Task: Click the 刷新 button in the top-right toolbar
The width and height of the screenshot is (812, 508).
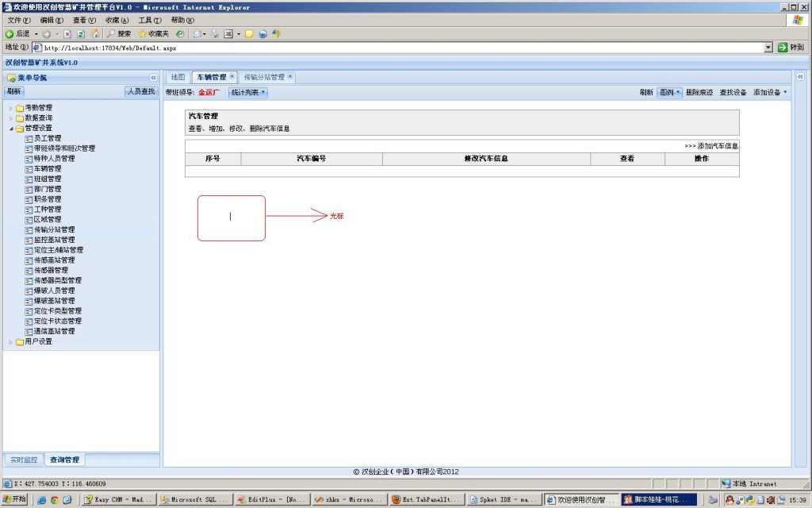Action: (x=646, y=92)
